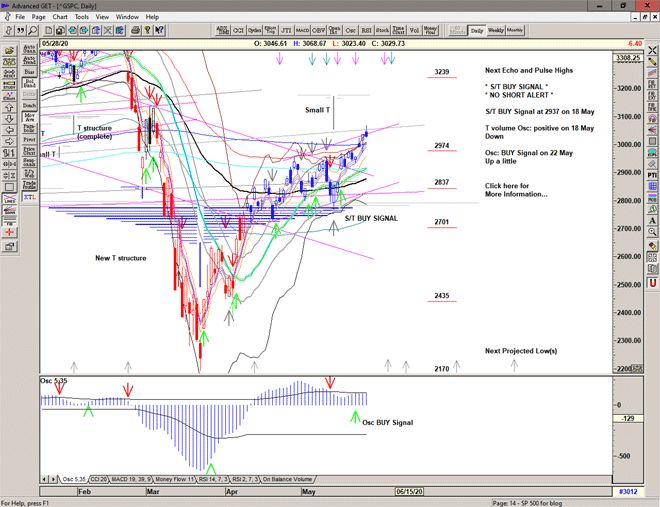Click the left arrow button on left toolbar
The width and height of the screenshot is (660, 507).
coord(9,130)
